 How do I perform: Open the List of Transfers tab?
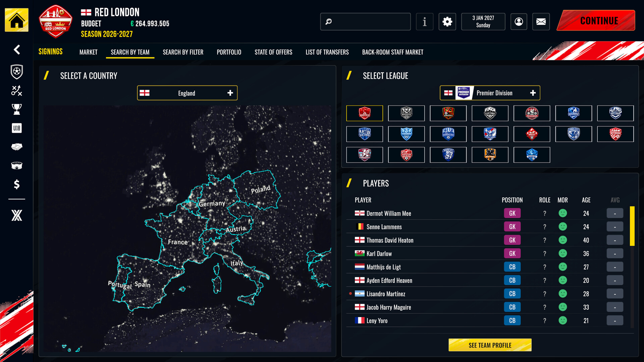(327, 52)
